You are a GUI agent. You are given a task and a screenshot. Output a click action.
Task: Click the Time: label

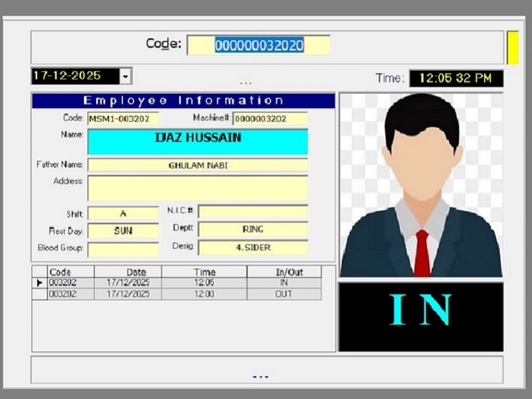point(390,78)
